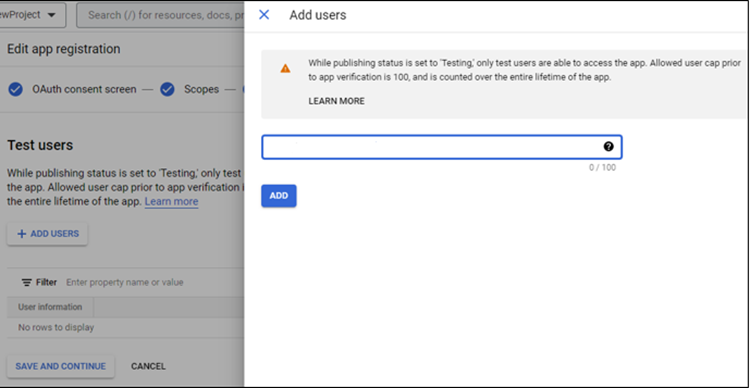Close the Add users panel

coord(264,15)
